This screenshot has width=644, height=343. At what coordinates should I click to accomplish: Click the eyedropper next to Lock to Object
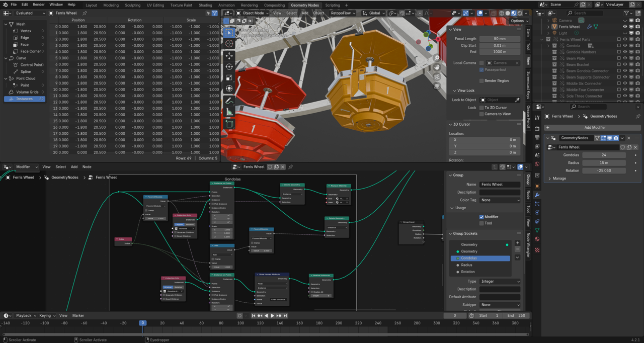point(517,100)
